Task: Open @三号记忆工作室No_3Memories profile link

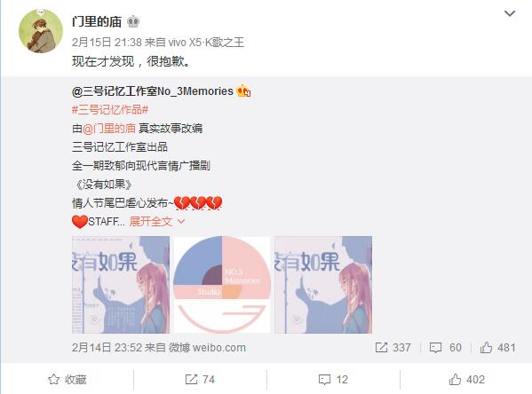Action: (153, 91)
